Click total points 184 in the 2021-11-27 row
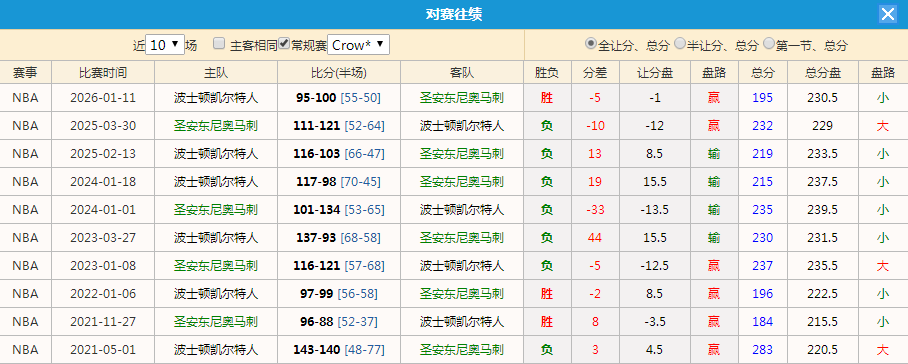 point(763,322)
